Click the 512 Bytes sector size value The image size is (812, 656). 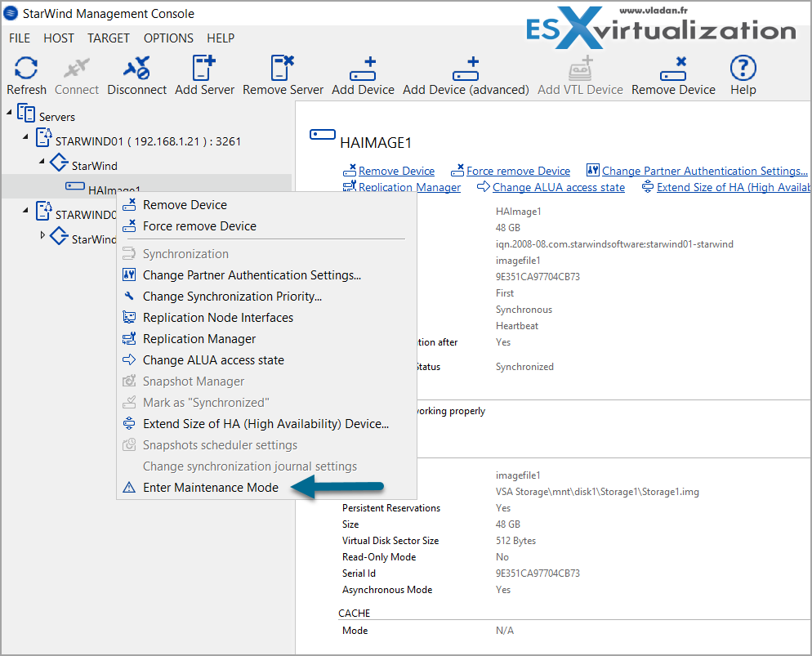tap(515, 541)
